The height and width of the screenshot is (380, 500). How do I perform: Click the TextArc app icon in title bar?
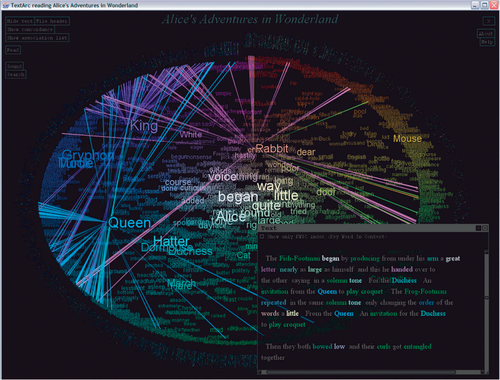click(x=5, y=5)
